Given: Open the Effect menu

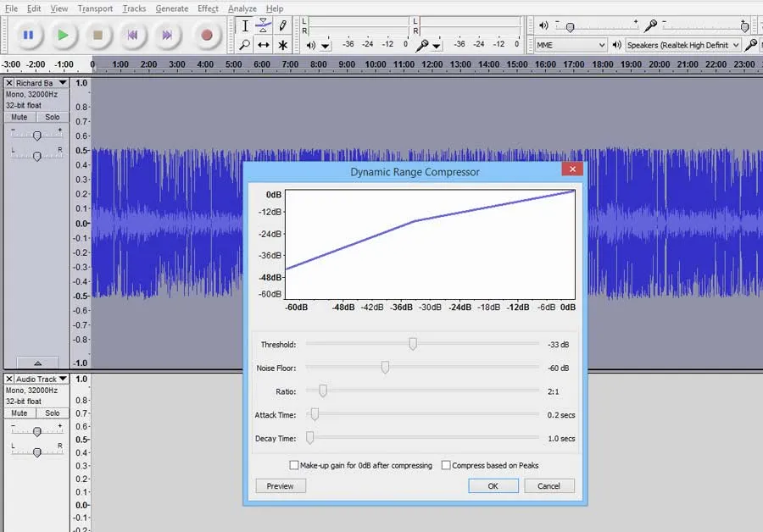Looking at the screenshot, I should tap(208, 8).
